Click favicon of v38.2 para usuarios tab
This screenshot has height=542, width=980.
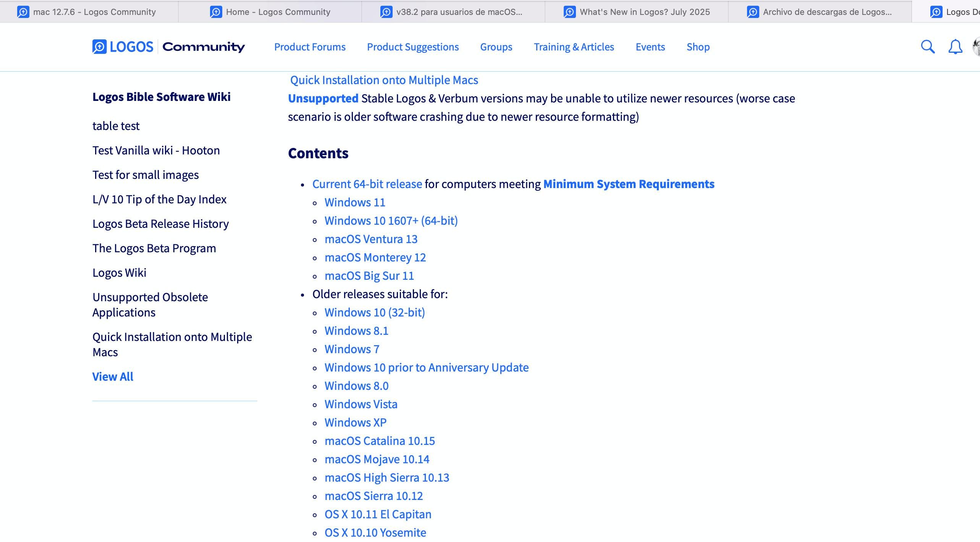pyautogui.click(x=387, y=12)
